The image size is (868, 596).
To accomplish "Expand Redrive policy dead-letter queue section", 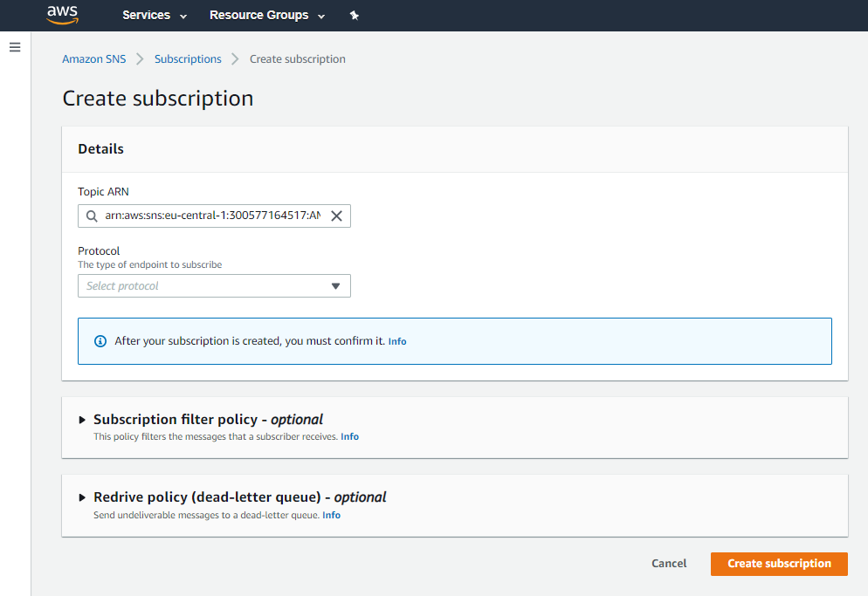I will click(x=83, y=497).
